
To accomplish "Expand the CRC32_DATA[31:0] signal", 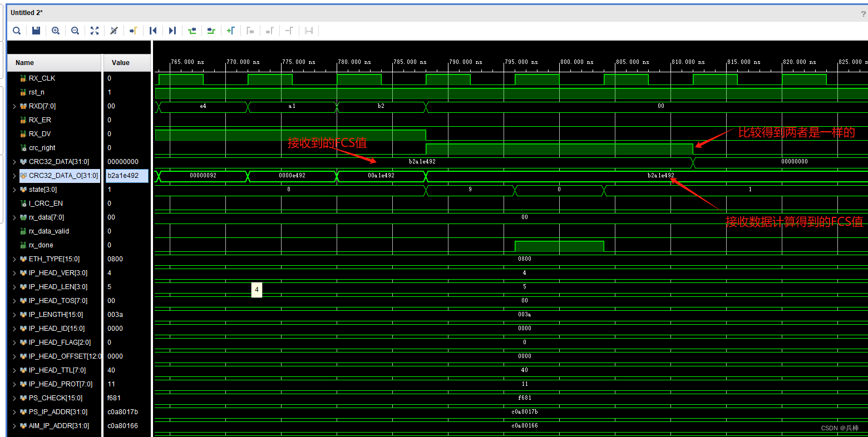I will coord(14,161).
